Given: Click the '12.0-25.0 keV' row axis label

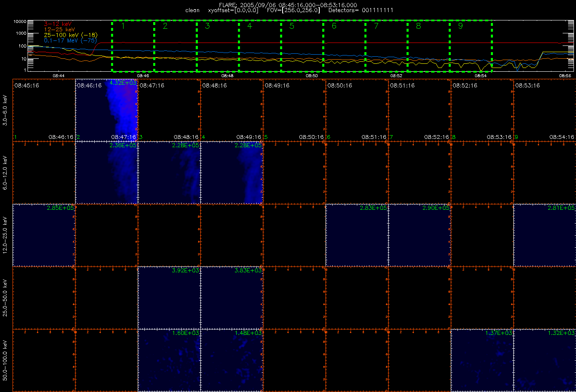Looking at the screenshot, I should tap(5, 235).
